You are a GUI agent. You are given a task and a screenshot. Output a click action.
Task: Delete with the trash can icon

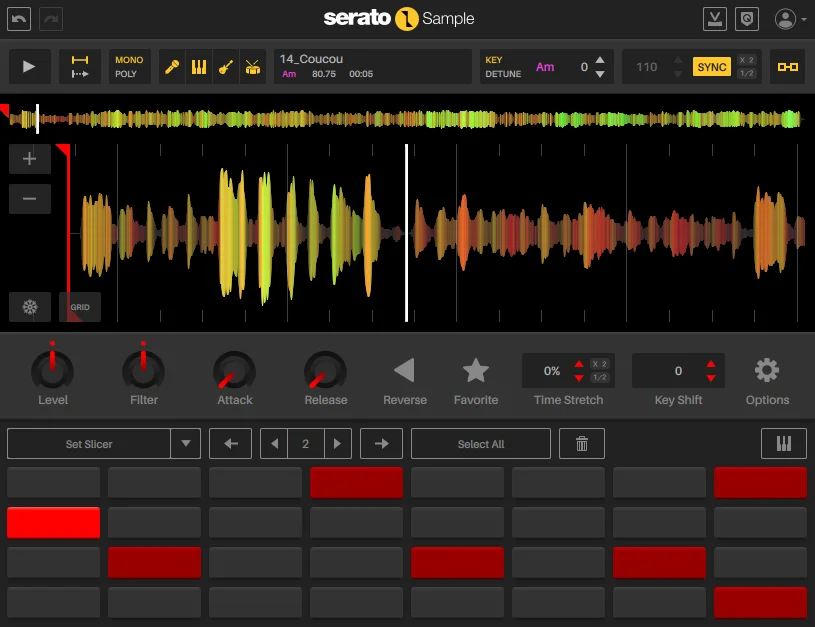582,444
